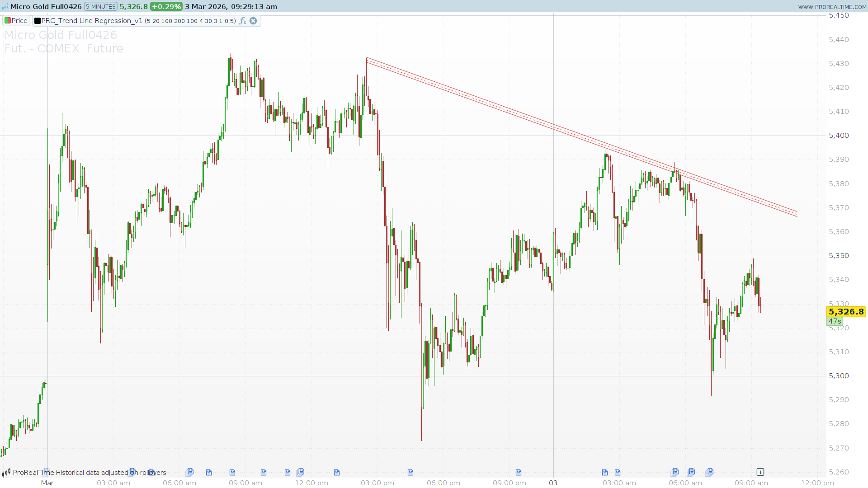Open the Price settings label
868x488 pixels.
pyautogui.click(x=19, y=21)
